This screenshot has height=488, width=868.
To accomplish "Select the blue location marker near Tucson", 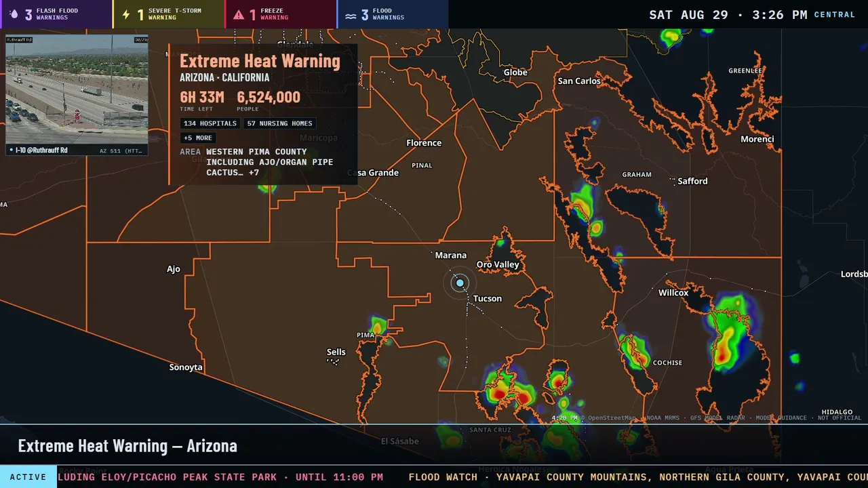I will click(460, 283).
